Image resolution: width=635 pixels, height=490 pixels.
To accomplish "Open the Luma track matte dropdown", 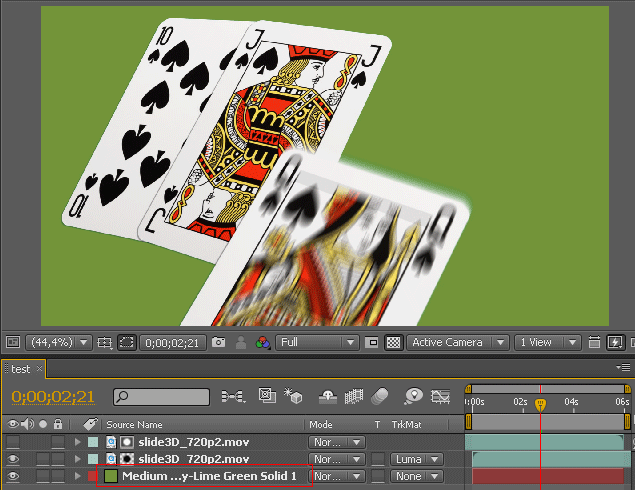I will click(417, 459).
